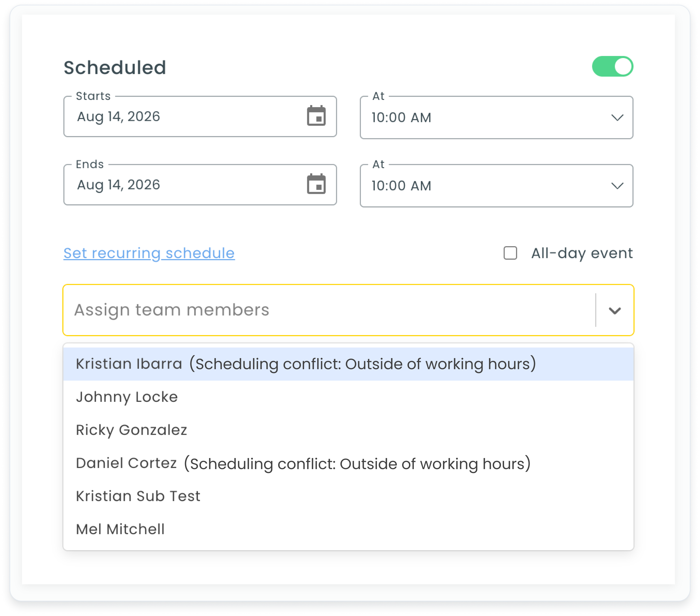Select Kristian Ibarra from the list
Image resolution: width=700 pixels, height=616 pixels.
click(348, 364)
